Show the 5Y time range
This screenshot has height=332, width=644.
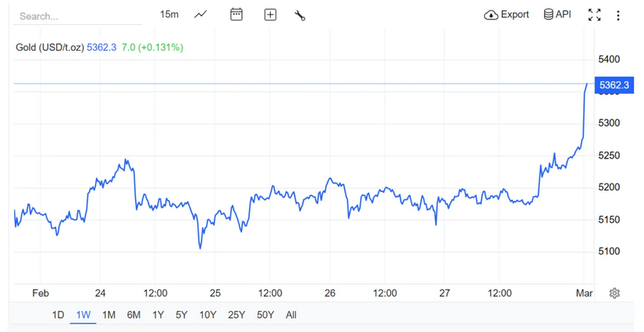point(181,315)
